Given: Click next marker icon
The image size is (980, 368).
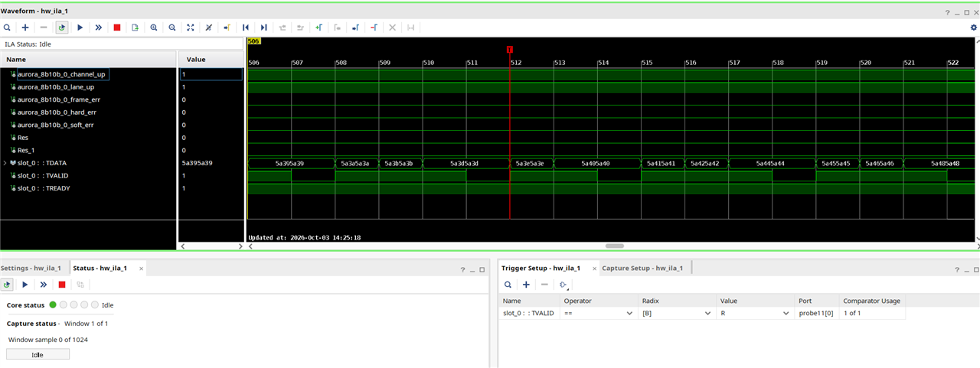Looking at the screenshot, I should 355,27.
